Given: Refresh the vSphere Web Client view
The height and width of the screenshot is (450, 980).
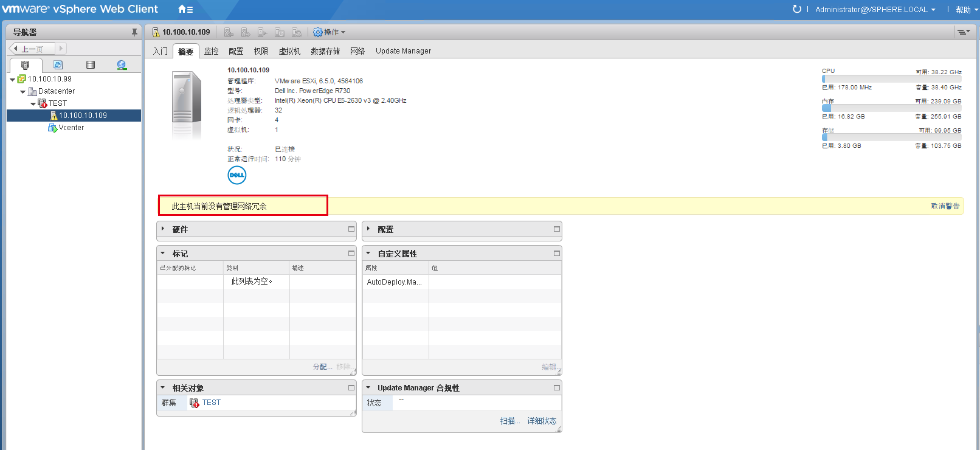Looking at the screenshot, I should pyautogui.click(x=796, y=9).
